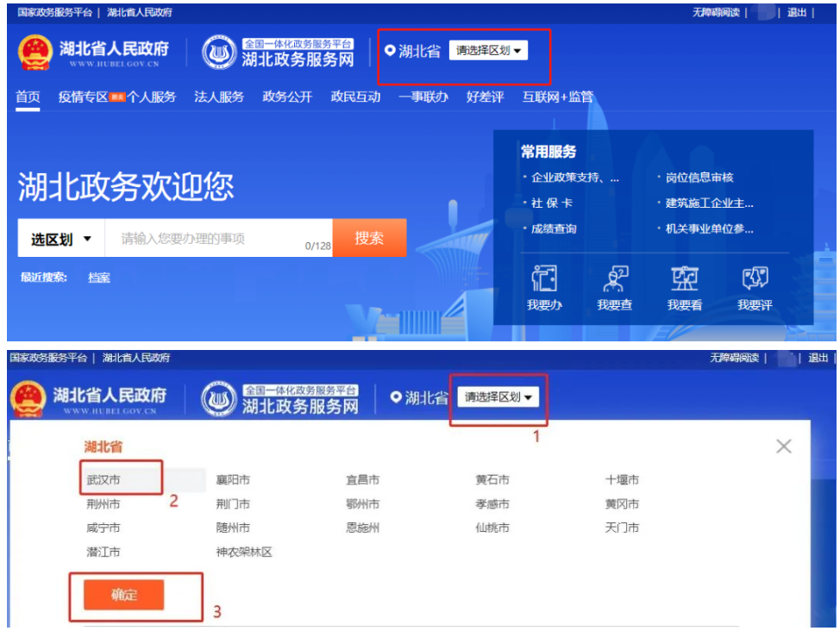
Task: Click the location pin beside 湖北省 in the bottom header
Action: (x=396, y=397)
